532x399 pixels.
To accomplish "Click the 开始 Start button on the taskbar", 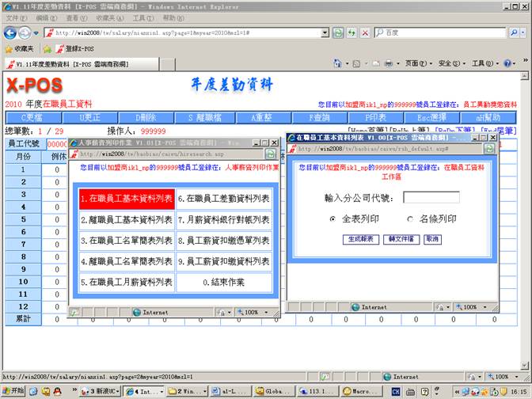I will (13, 391).
